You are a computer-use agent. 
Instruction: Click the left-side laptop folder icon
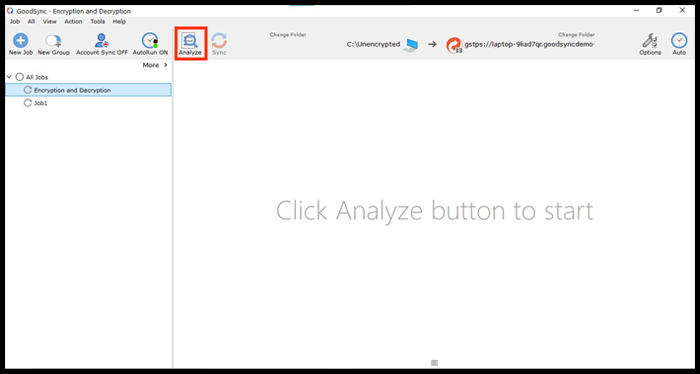(x=410, y=45)
